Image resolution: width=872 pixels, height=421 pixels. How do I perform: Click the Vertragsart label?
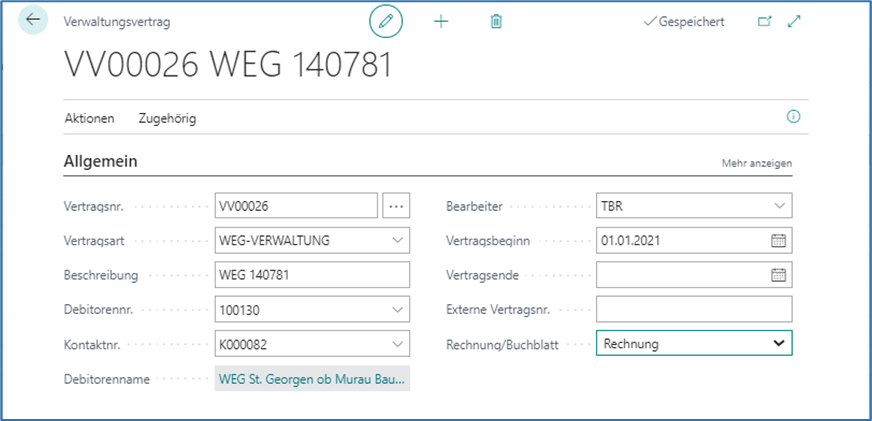[93, 241]
